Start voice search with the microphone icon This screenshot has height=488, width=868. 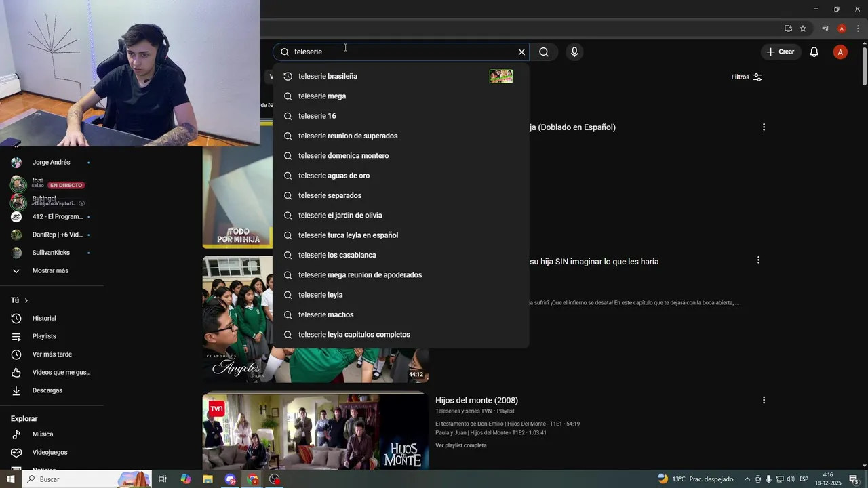[574, 52]
